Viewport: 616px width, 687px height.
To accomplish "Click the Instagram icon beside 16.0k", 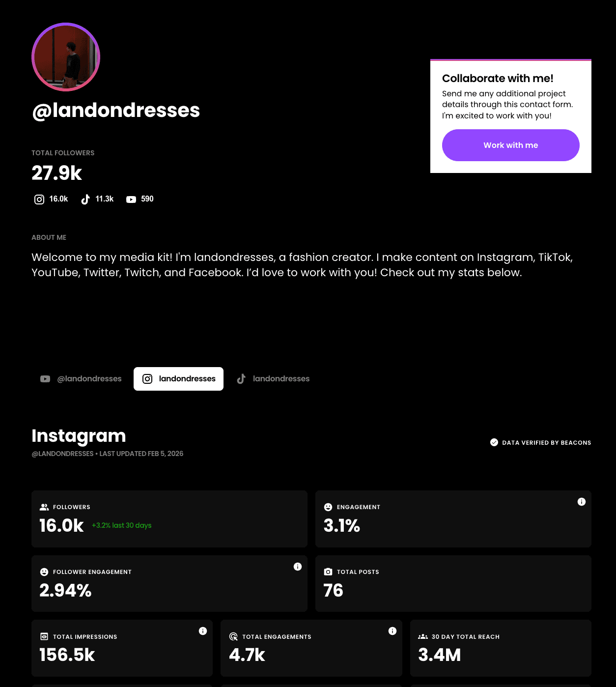I will (x=39, y=199).
